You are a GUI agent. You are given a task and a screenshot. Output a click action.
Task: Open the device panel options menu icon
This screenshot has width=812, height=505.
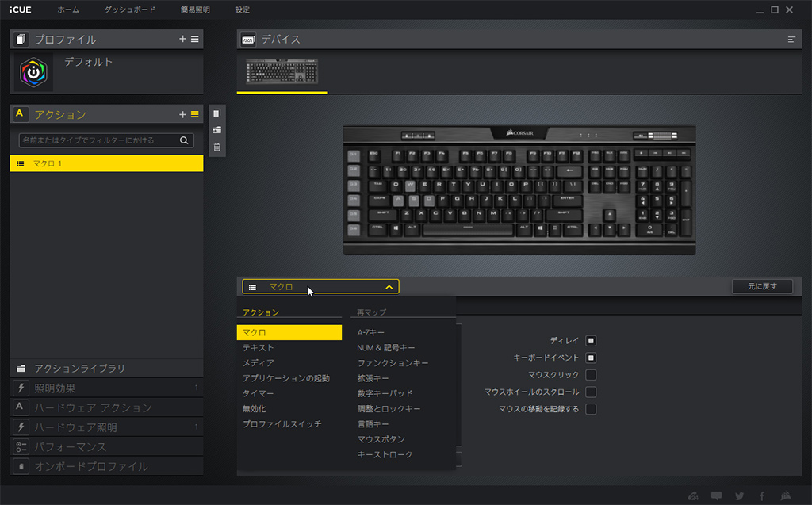click(x=791, y=40)
